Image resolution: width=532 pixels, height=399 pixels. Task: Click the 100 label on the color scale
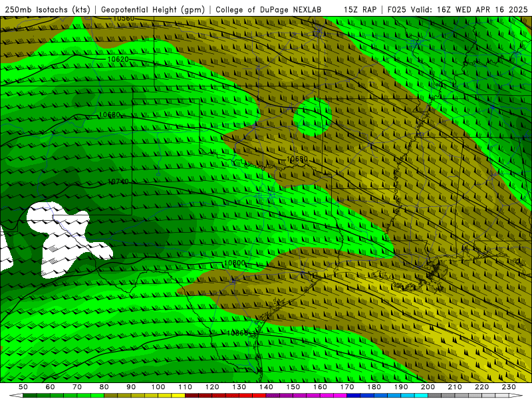(158, 387)
